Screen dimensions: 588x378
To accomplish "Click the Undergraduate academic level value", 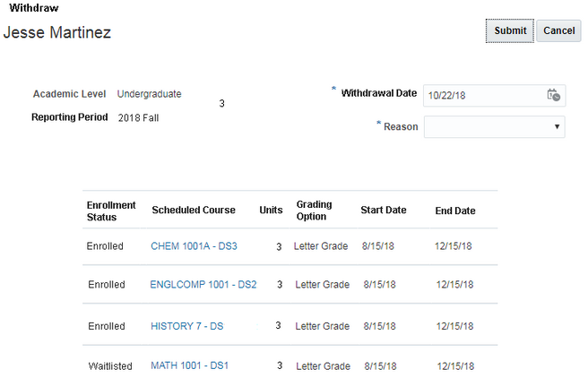I will coord(149,94).
